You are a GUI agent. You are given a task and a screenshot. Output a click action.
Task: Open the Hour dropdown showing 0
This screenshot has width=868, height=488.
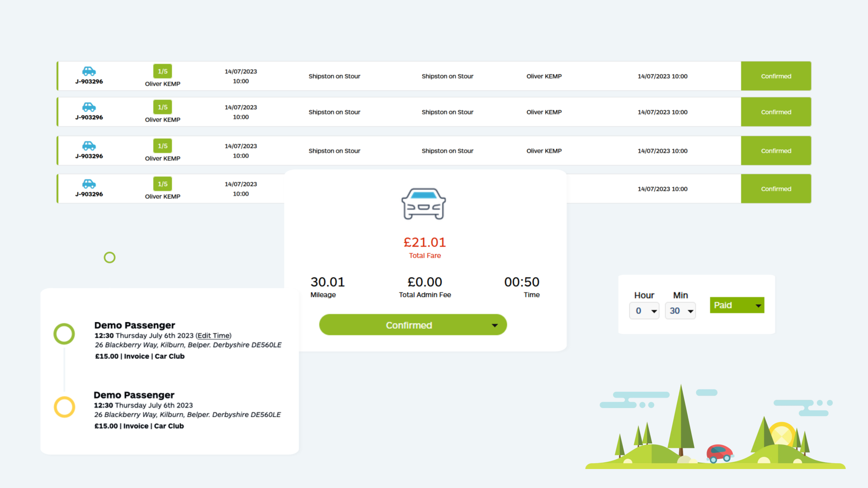(644, 311)
